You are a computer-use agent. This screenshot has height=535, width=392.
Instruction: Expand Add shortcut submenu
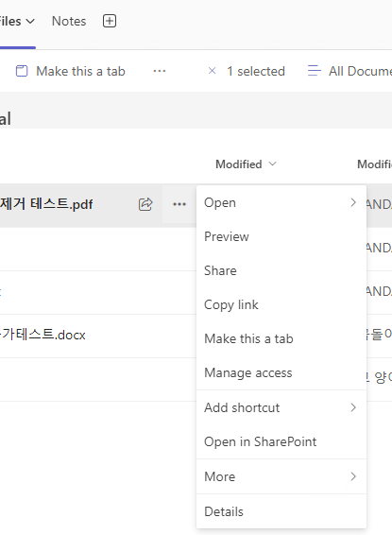[x=281, y=407]
